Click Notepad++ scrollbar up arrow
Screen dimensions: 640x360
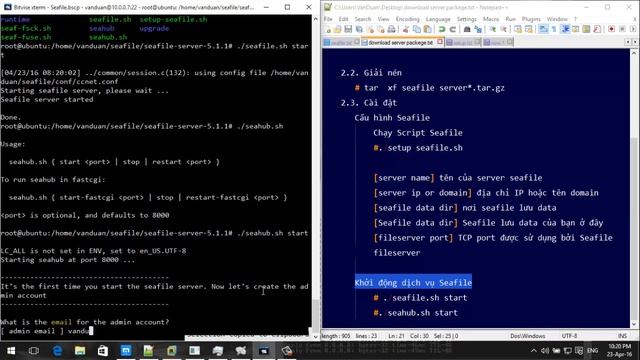pos(634,53)
